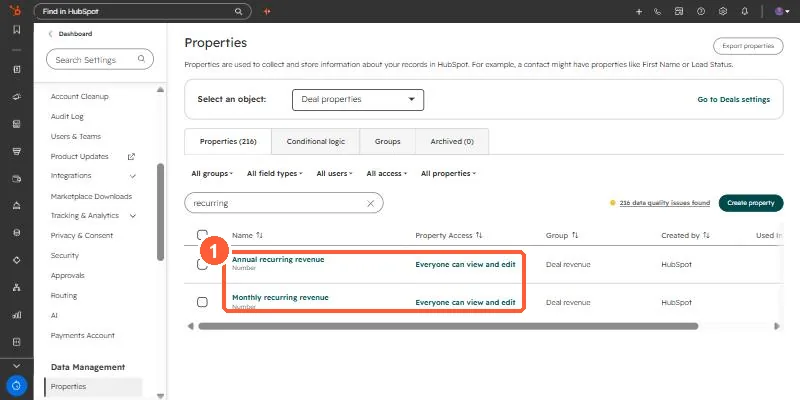800x400 pixels.
Task: Select Properties under Data Management
Action: pyautogui.click(x=93, y=387)
